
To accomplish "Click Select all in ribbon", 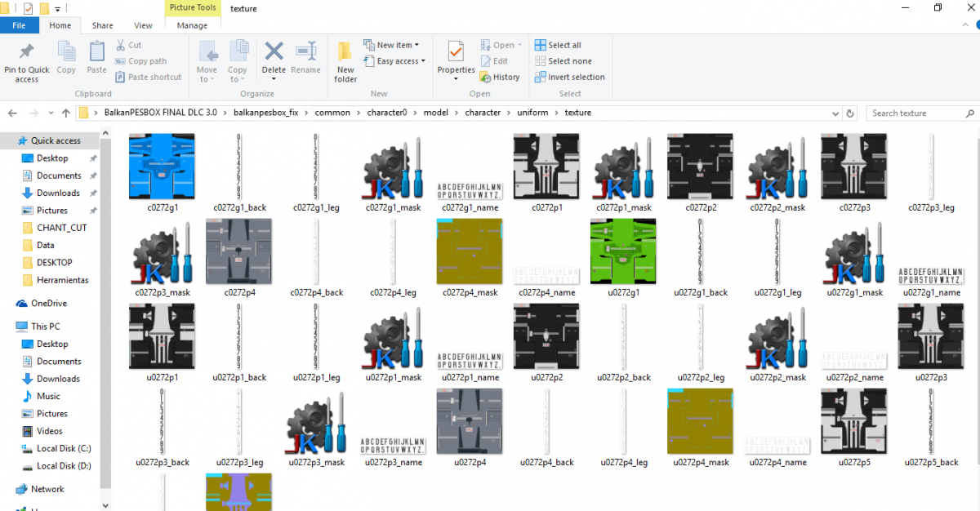I will 558,45.
